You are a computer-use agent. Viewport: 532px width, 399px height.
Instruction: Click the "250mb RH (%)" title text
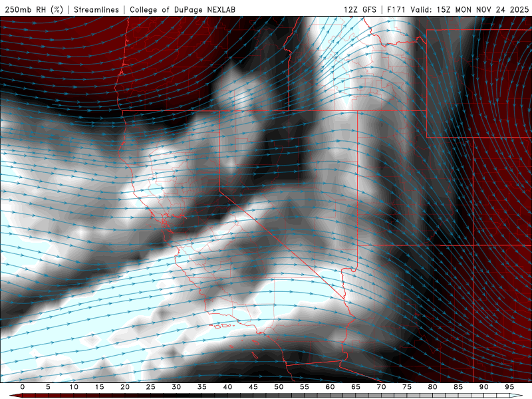34,10
